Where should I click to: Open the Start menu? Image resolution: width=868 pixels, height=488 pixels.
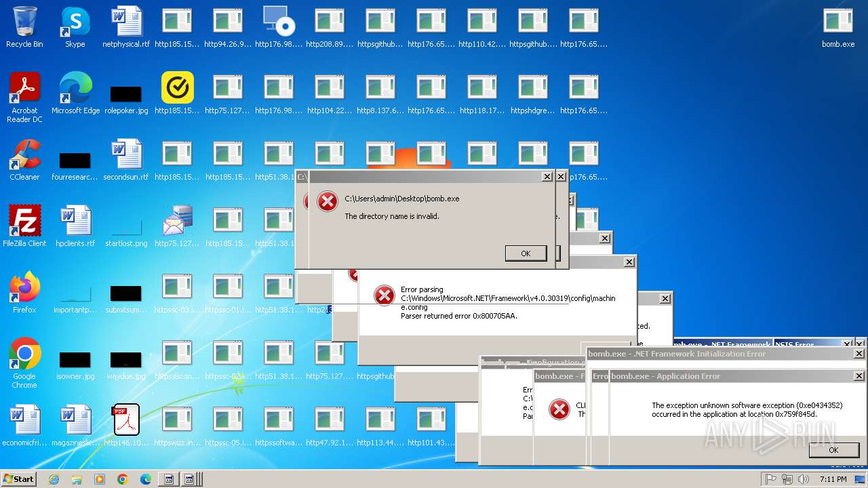point(18,479)
